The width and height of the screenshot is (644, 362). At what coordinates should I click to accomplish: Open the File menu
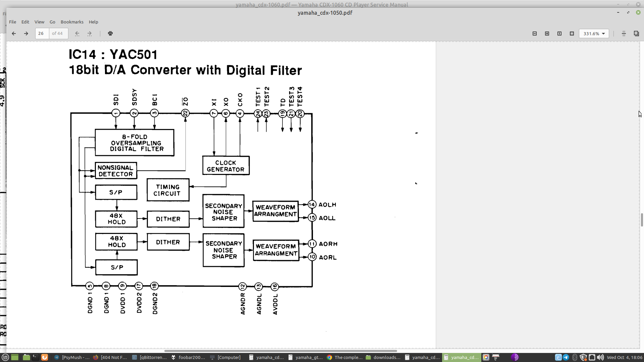(12, 22)
